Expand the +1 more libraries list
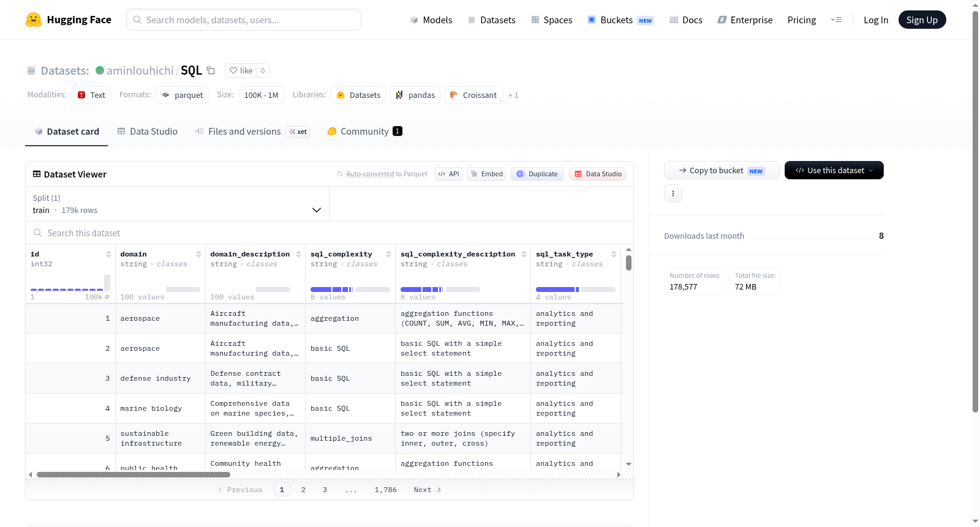Screen dimensions: 980x527 (x=513, y=95)
